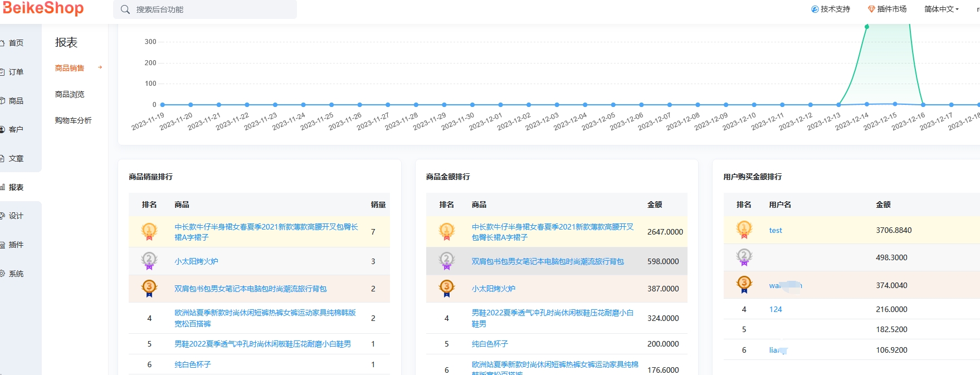980x375 pixels.
Task: Click silver medal icon in 商品销量排行
Action: [149, 261]
